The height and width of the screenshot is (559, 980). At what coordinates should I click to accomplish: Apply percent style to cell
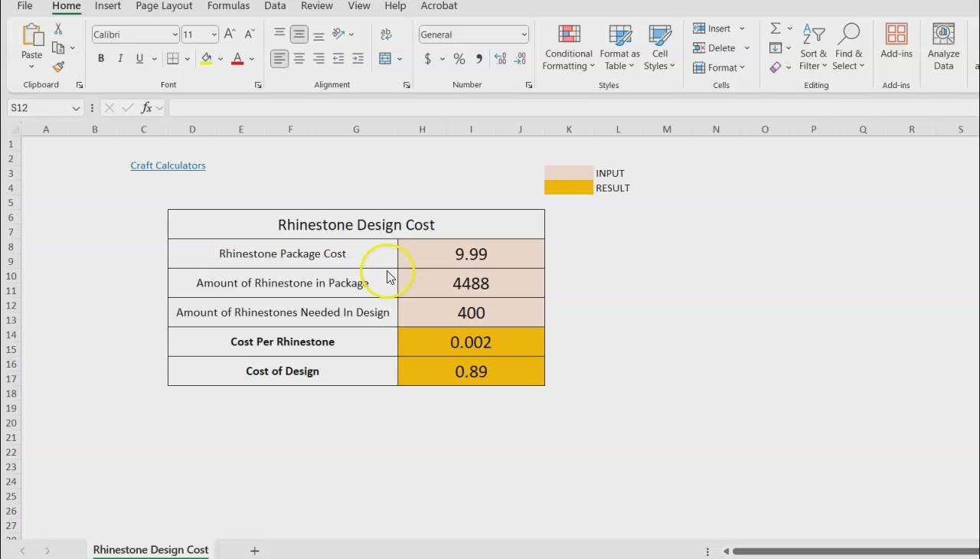(459, 59)
